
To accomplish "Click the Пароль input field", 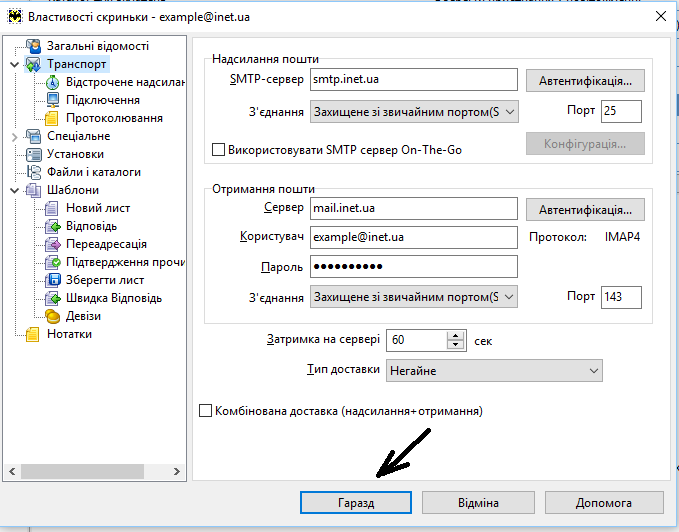I will coord(413,266).
